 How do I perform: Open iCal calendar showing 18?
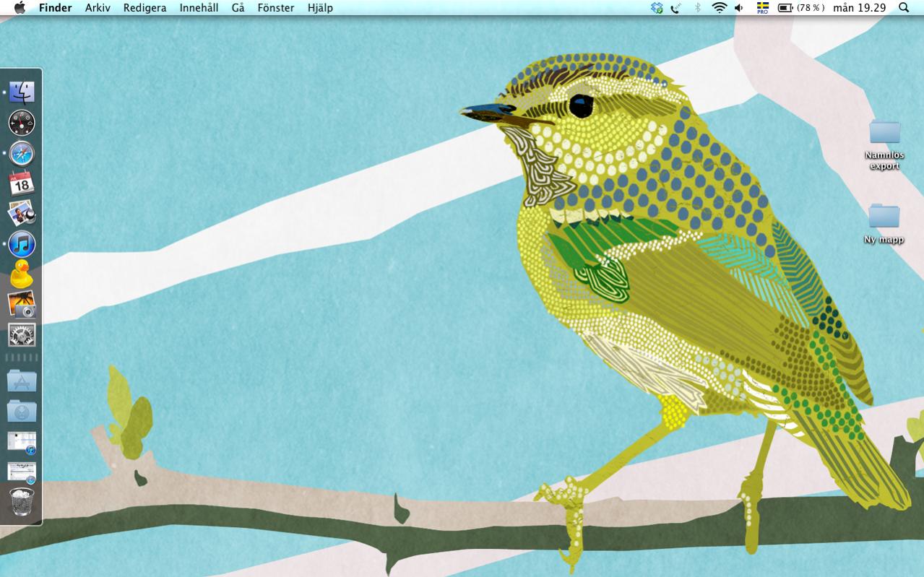tap(22, 183)
